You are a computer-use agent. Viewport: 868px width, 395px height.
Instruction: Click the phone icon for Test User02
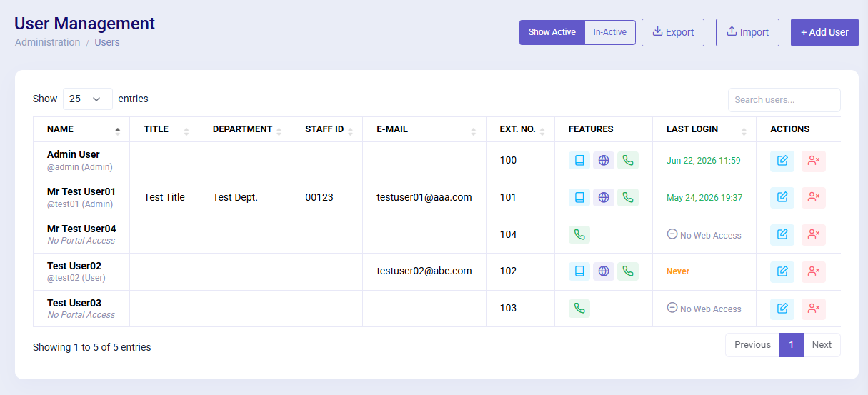click(x=628, y=271)
